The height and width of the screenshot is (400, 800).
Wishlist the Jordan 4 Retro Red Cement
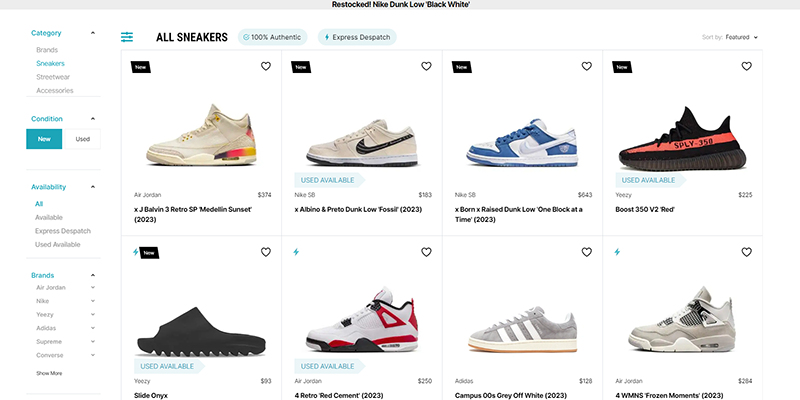pos(426,252)
